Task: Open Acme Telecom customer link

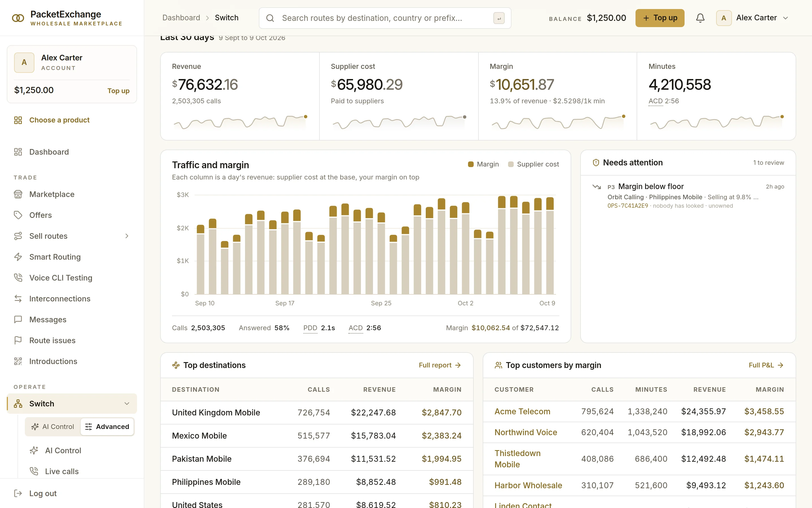Action: (x=522, y=411)
